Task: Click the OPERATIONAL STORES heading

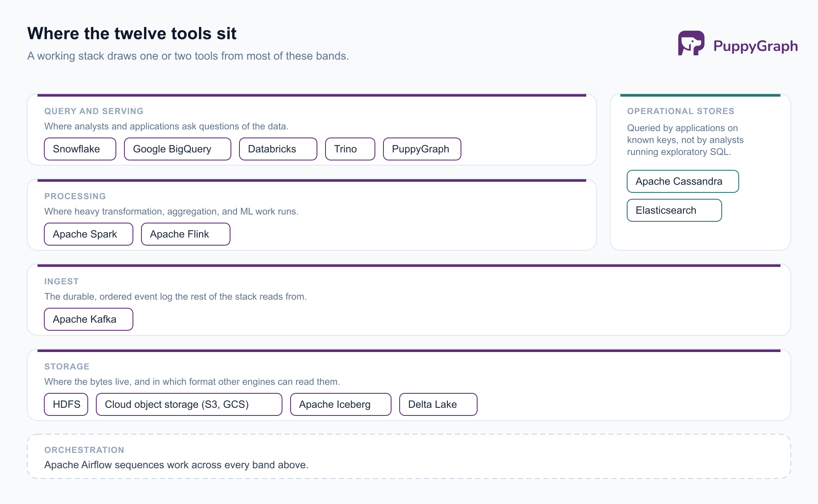Action: (x=681, y=111)
